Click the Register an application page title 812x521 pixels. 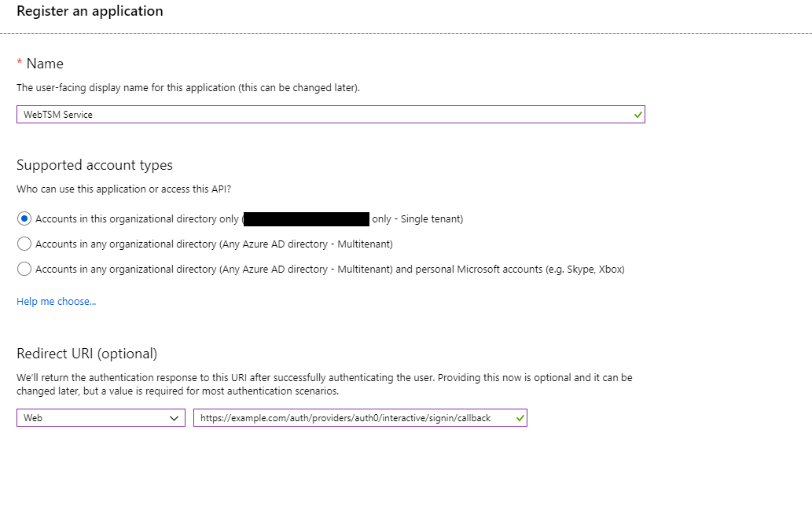point(90,11)
